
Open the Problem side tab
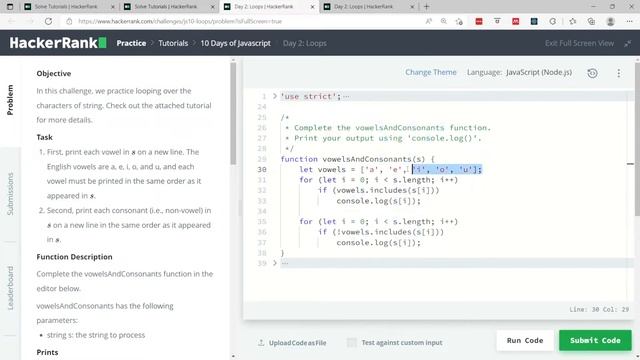(10, 100)
